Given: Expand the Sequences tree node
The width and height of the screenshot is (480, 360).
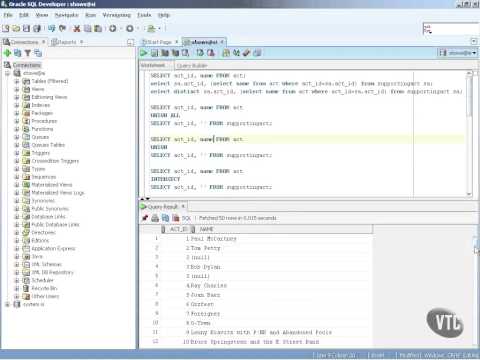Looking at the screenshot, I should pyautogui.click(x=17, y=177).
